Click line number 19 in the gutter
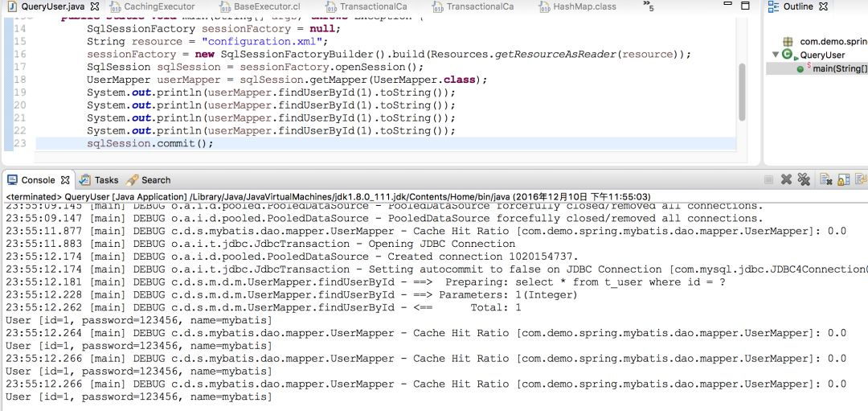This screenshot has width=868, height=411. coord(20,92)
